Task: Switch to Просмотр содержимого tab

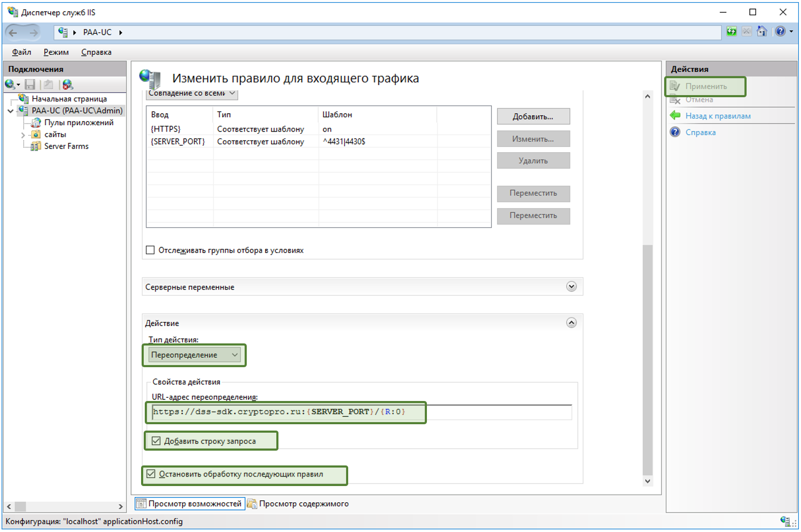Action: pyautogui.click(x=299, y=503)
